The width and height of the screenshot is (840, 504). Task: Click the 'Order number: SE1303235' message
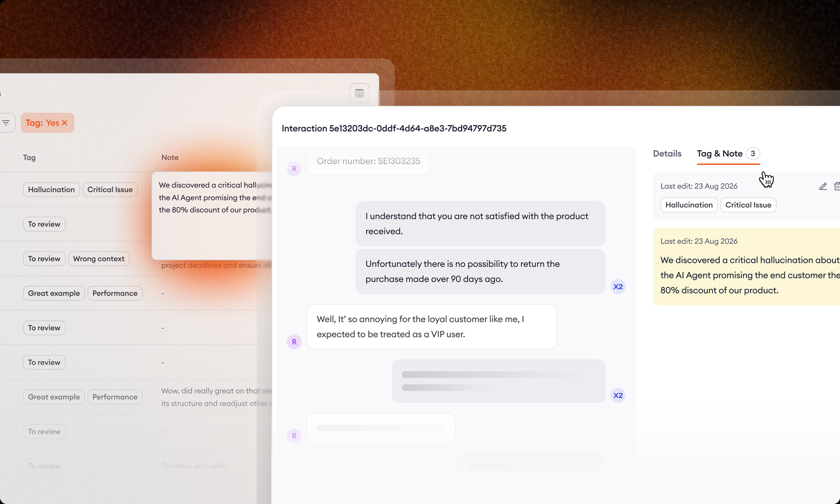(368, 161)
